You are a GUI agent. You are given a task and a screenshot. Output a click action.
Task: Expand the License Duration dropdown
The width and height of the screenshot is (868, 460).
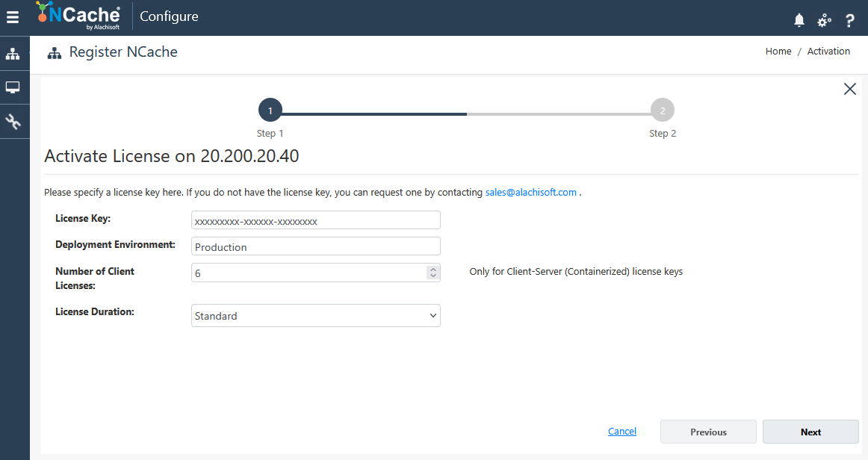(x=315, y=316)
